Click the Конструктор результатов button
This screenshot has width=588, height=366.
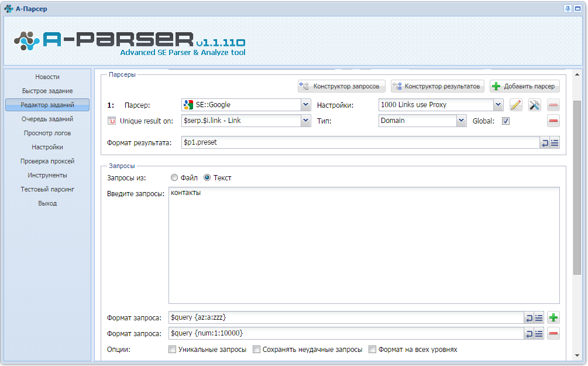437,86
